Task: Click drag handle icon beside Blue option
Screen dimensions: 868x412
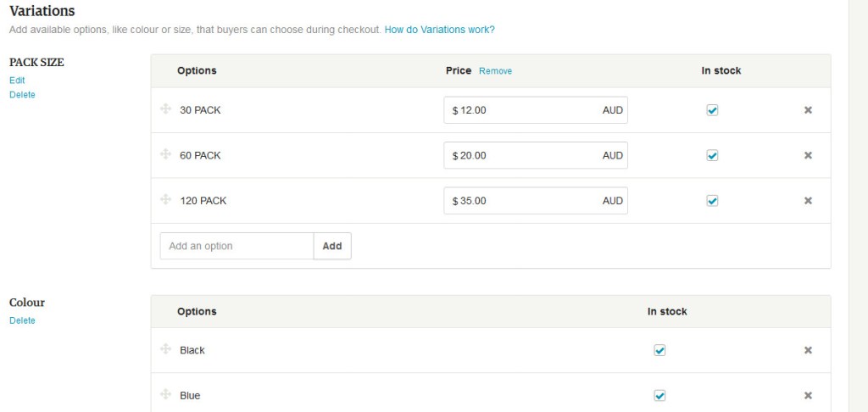Action: tap(166, 395)
